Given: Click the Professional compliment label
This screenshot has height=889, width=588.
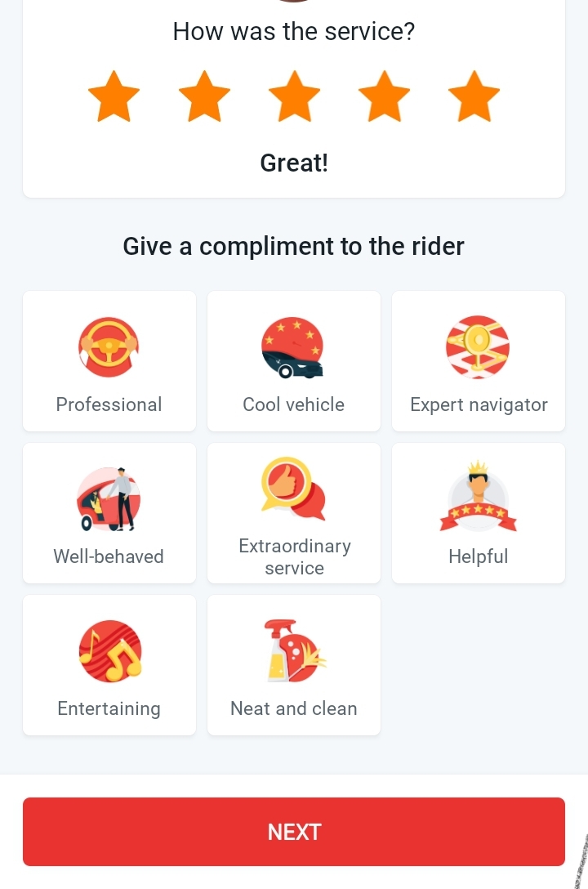Looking at the screenshot, I should coord(109,404).
